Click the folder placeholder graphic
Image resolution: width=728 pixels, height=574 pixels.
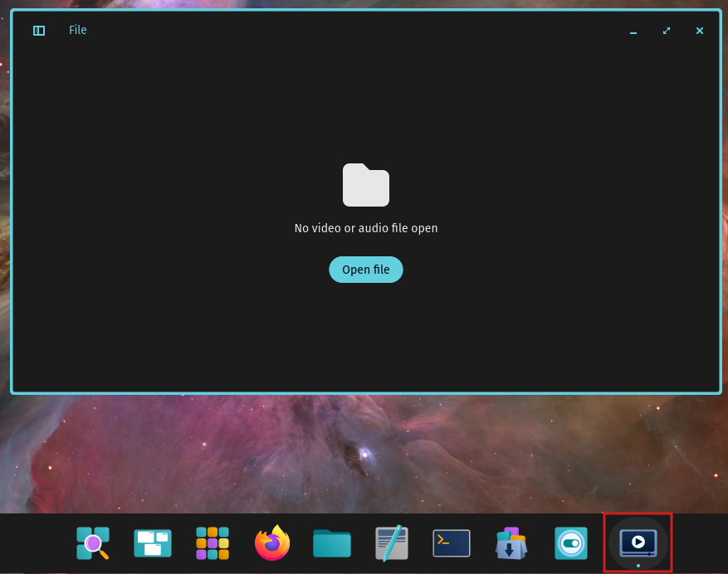click(x=366, y=185)
